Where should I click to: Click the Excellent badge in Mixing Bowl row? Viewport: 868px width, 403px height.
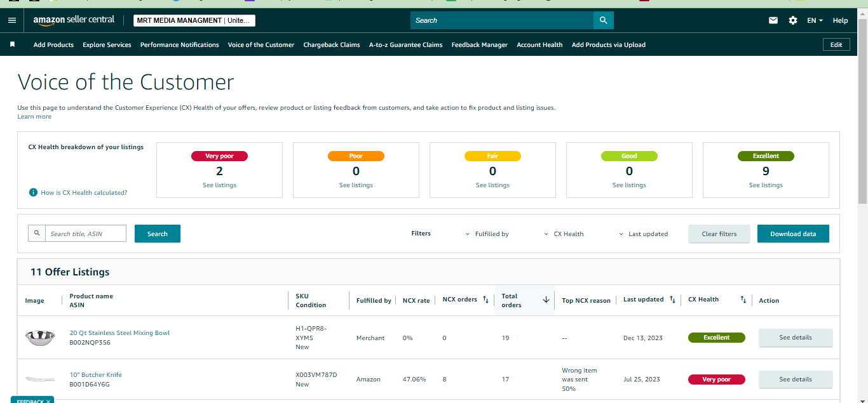pos(717,338)
